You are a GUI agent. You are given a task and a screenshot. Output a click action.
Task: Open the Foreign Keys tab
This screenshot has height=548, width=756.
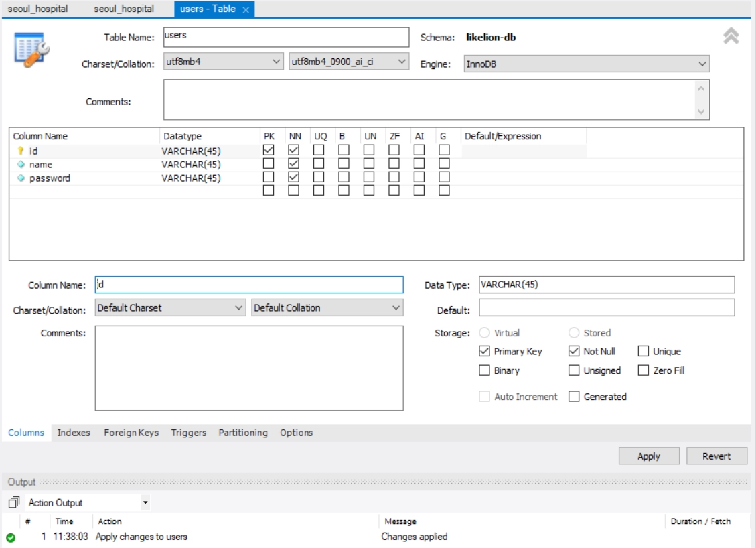click(x=131, y=433)
